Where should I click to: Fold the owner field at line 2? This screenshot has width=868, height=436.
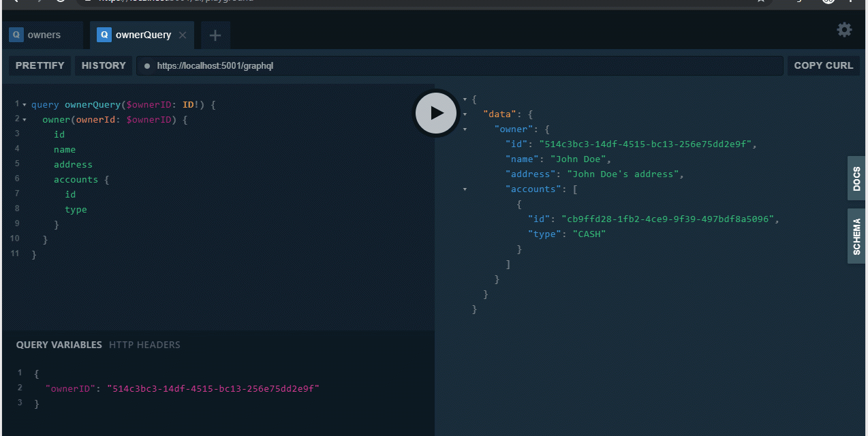[x=25, y=120]
